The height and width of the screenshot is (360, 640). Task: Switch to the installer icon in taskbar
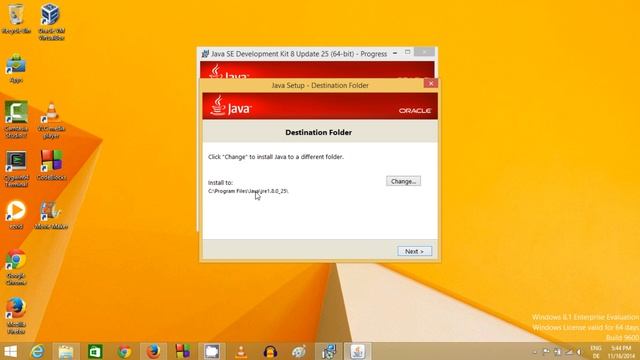(329, 351)
